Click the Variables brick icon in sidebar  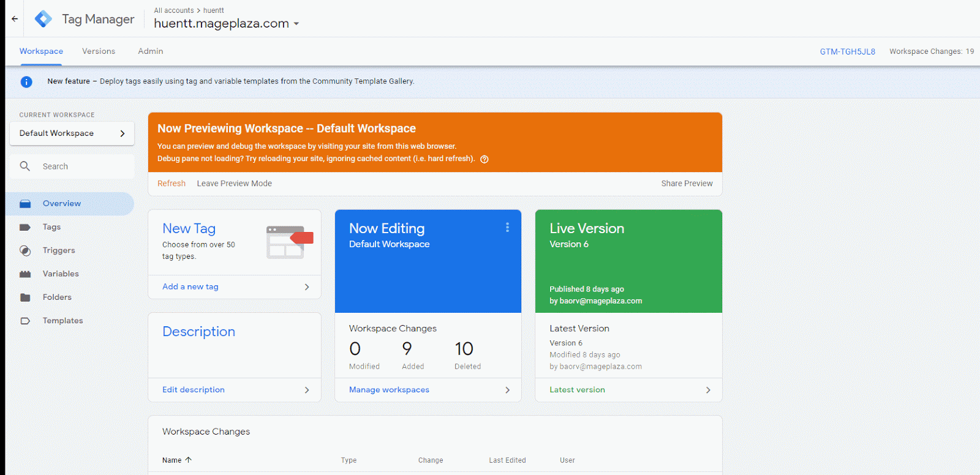(25, 274)
